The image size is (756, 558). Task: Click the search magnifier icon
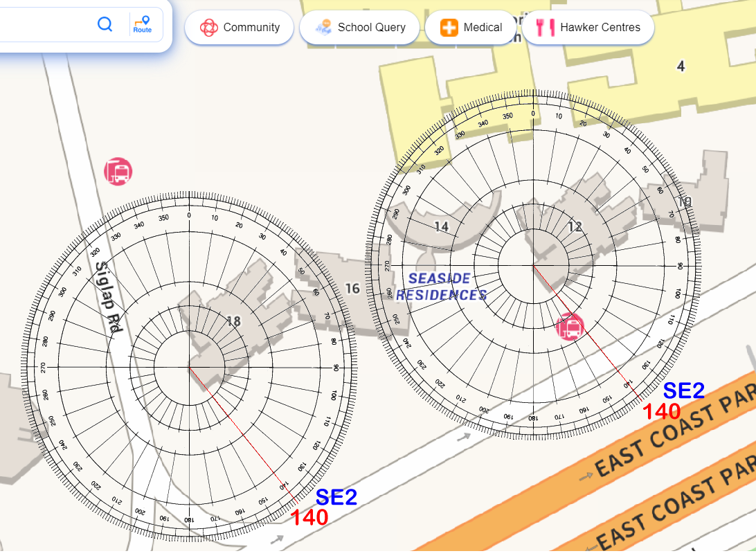(105, 25)
